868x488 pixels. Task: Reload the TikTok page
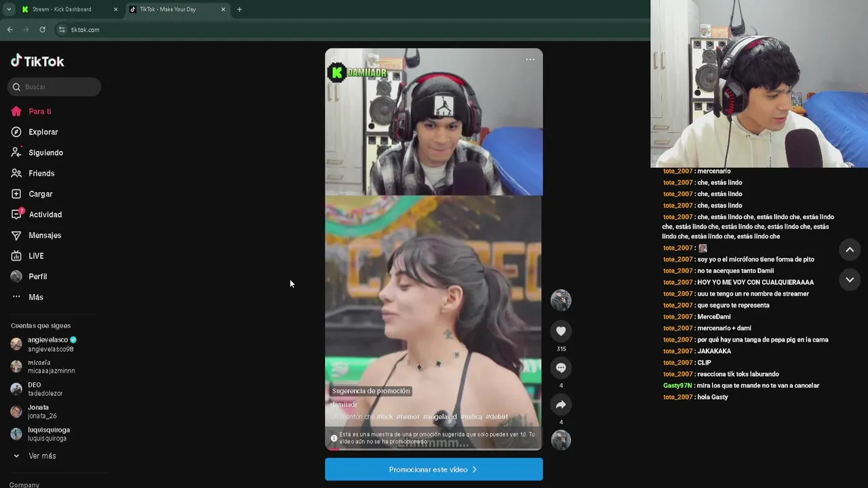click(x=42, y=30)
